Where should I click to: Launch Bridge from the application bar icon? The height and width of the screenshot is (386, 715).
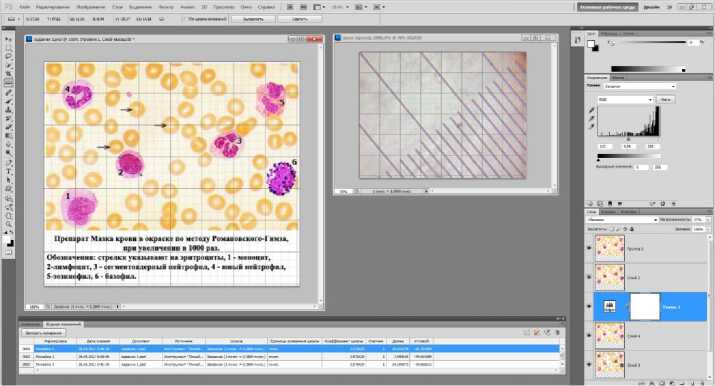click(x=290, y=7)
